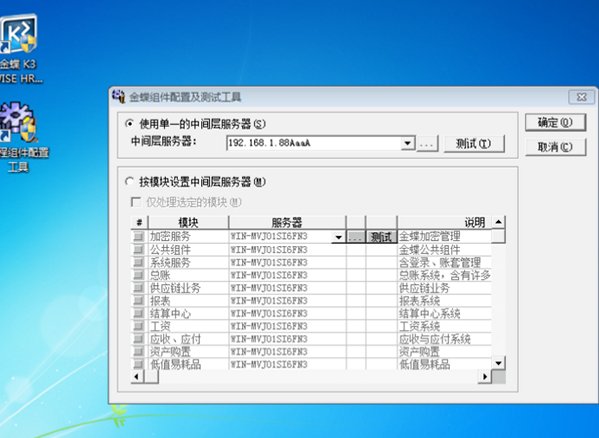Screen dimensions: 599x438
Task: Check the 供应链业务 row selector box
Action: (x=138, y=288)
